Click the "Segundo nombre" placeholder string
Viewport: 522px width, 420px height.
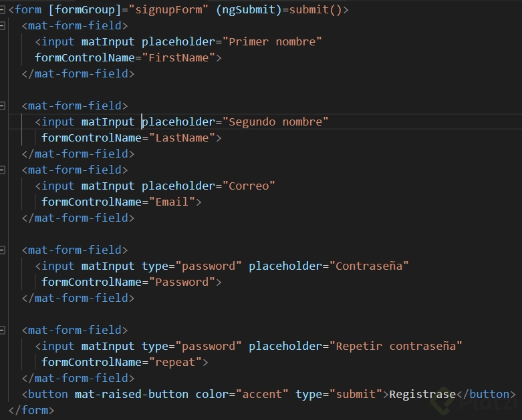(x=278, y=122)
